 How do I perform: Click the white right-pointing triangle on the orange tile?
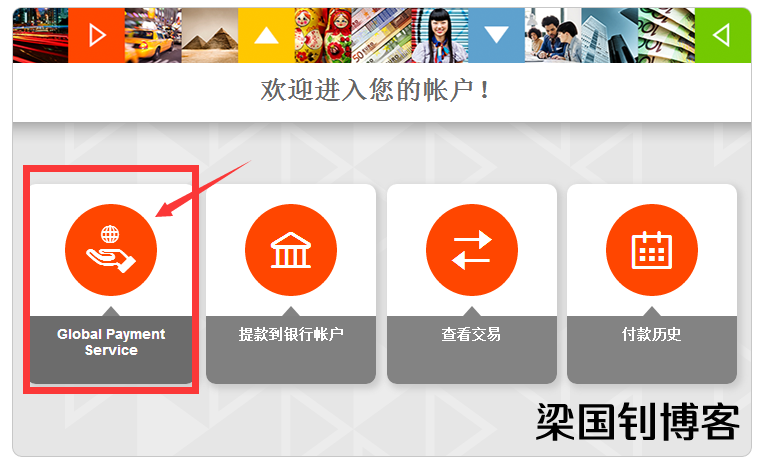coord(97,35)
